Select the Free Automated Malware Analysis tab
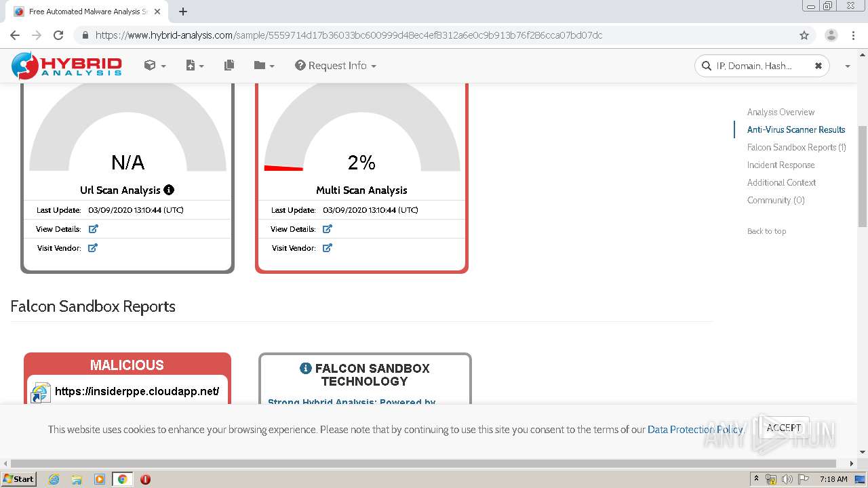This screenshot has width=868, height=488. 87,12
